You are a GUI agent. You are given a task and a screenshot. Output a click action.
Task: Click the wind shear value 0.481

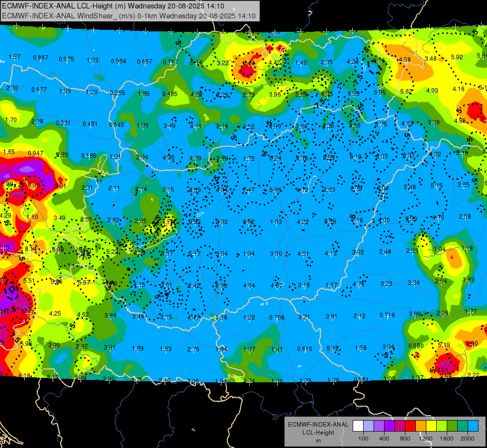pos(90,124)
